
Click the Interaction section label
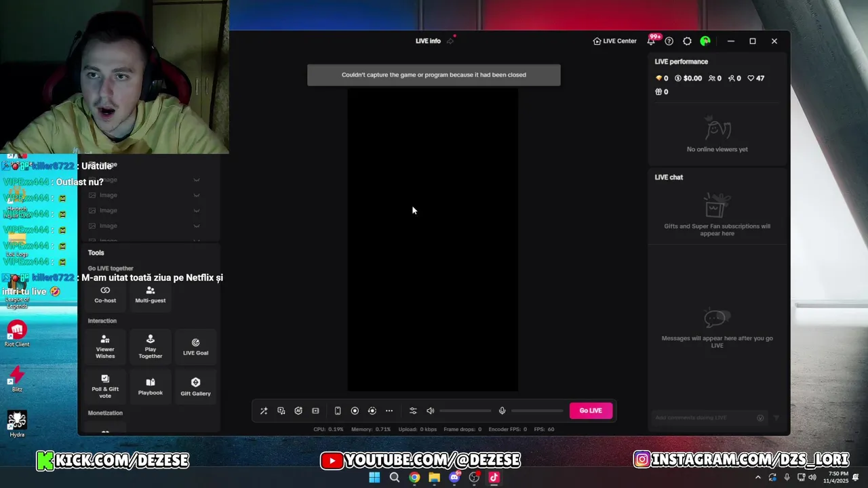click(102, 321)
